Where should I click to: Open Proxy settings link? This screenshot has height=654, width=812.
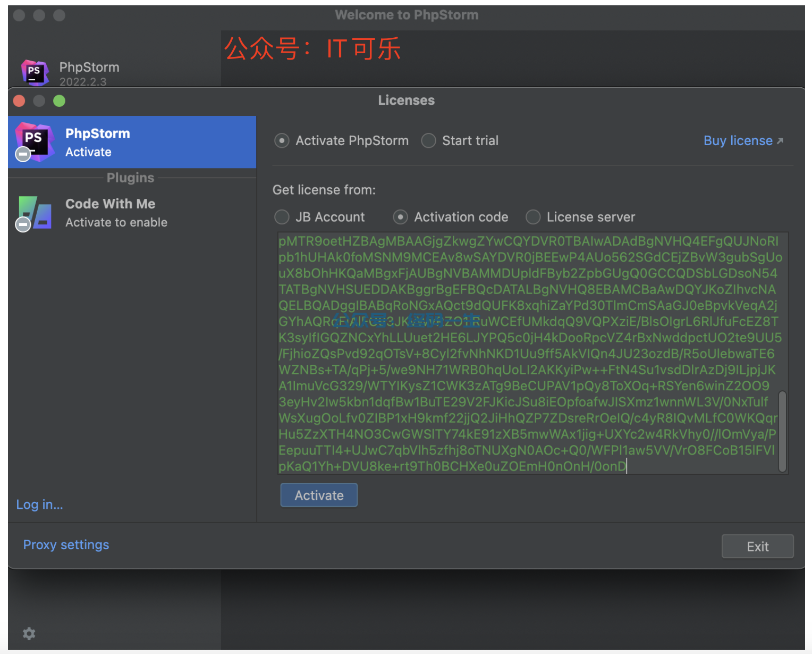click(x=66, y=545)
